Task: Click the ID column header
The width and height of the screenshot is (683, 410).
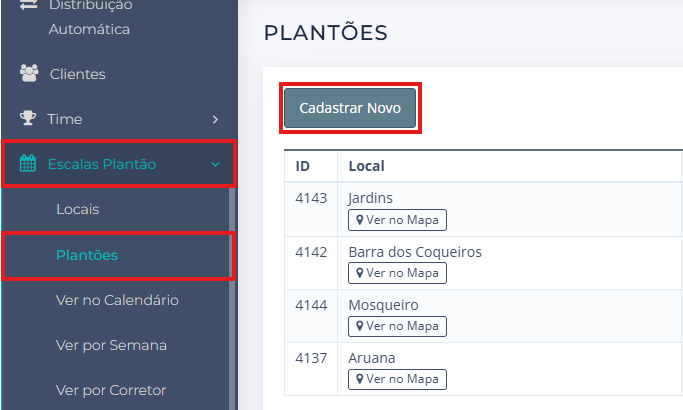Action: coord(304,166)
